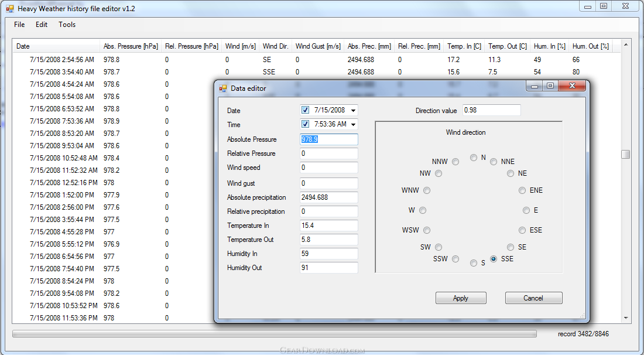Select the SW wind direction radio button
Screen dimensions: 644x355
coord(439,247)
